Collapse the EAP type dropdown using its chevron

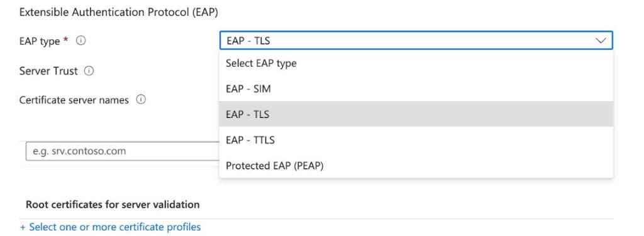pyautogui.click(x=601, y=41)
